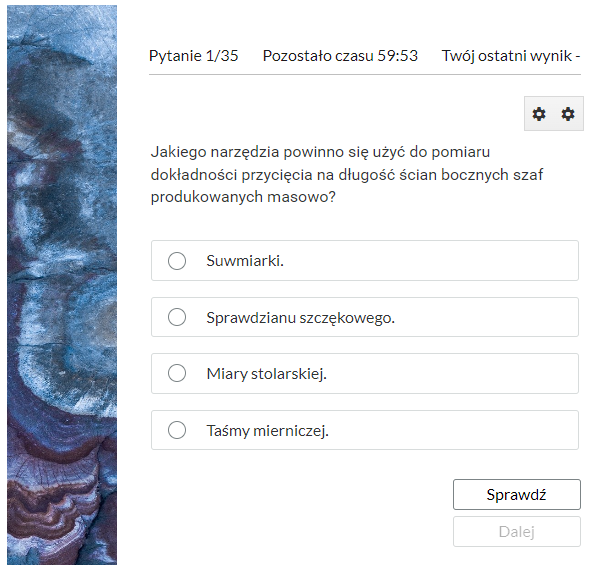Click the 'Pozostało czasu' timer label
605x565 pixels.
[318, 56]
